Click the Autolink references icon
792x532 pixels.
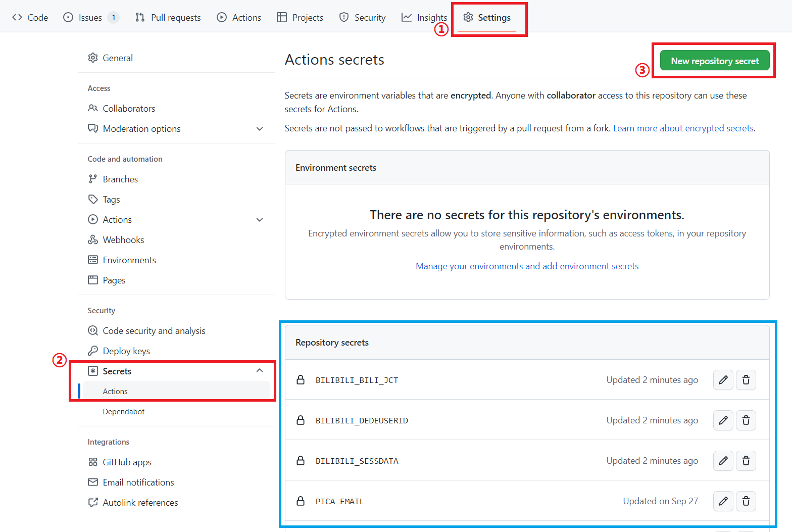tap(93, 502)
